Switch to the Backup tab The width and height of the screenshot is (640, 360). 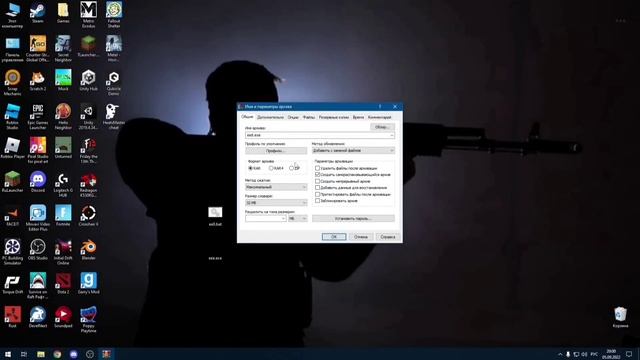(334, 117)
